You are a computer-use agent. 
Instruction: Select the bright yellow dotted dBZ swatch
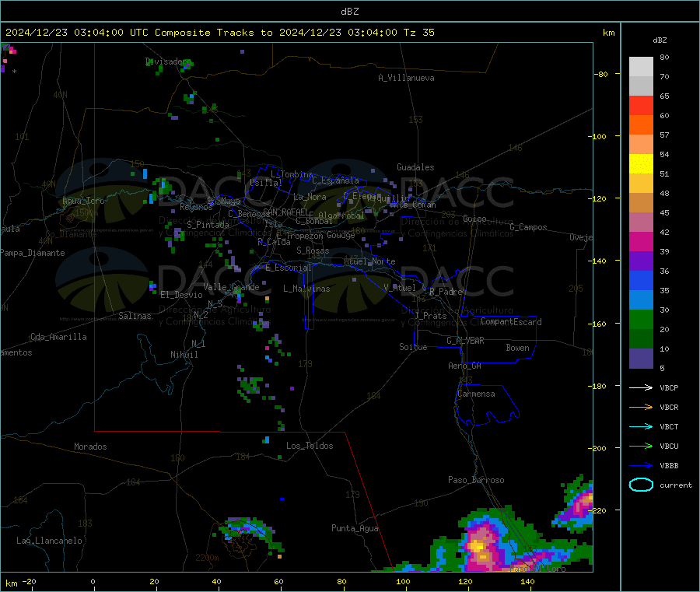(x=641, y=164)
